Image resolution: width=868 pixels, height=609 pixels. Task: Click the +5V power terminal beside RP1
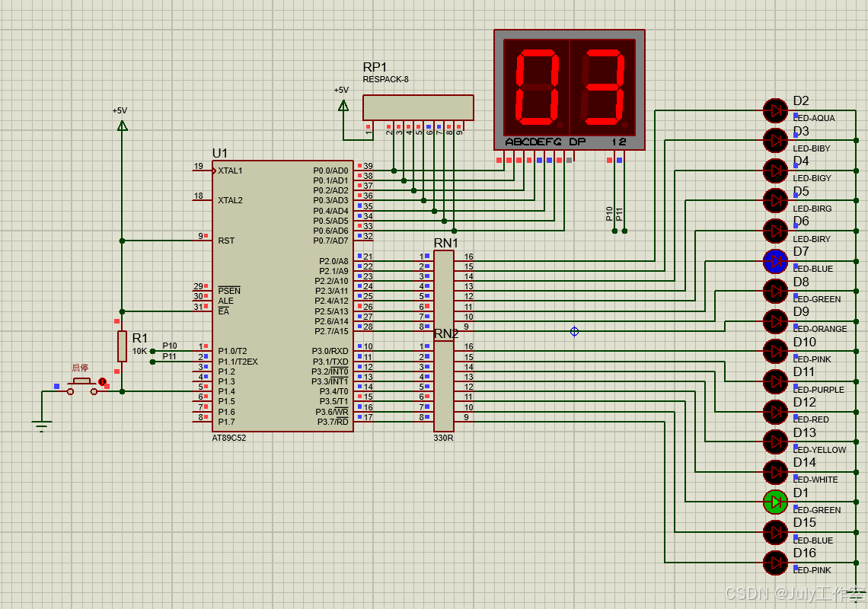(343, 105)
